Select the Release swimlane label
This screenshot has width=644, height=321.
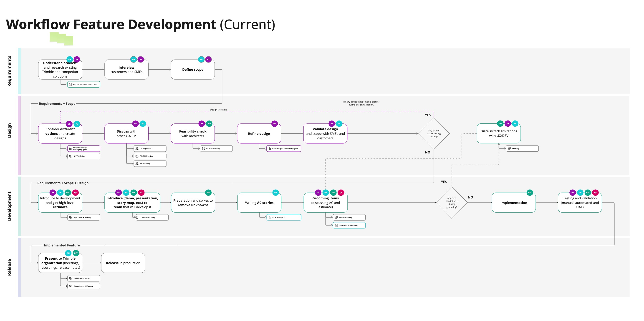[x=10, y=267]
